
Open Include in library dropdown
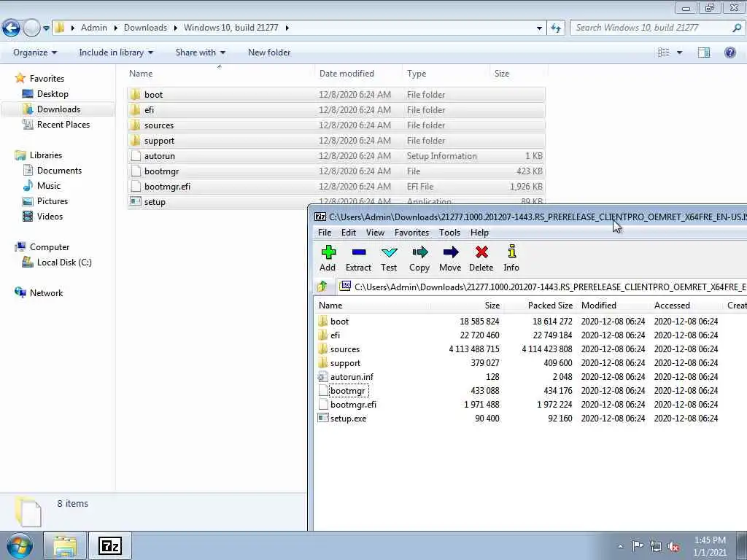pos(116,52)
